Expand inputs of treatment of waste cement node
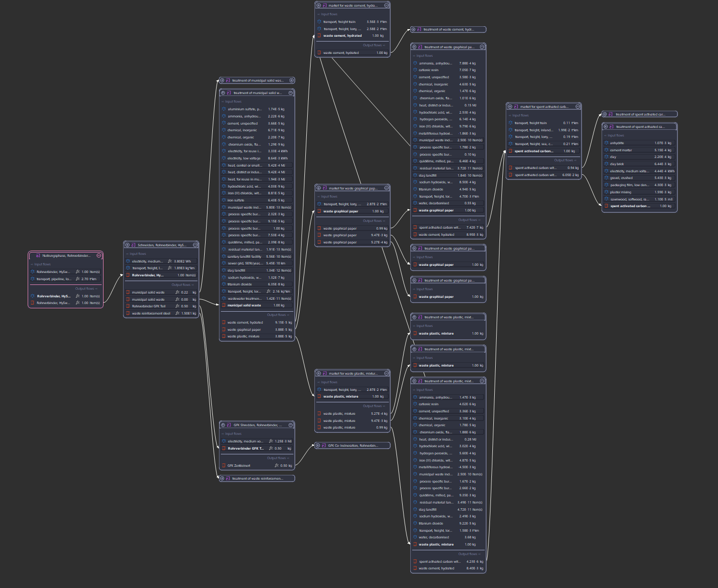 pos(414,30)
